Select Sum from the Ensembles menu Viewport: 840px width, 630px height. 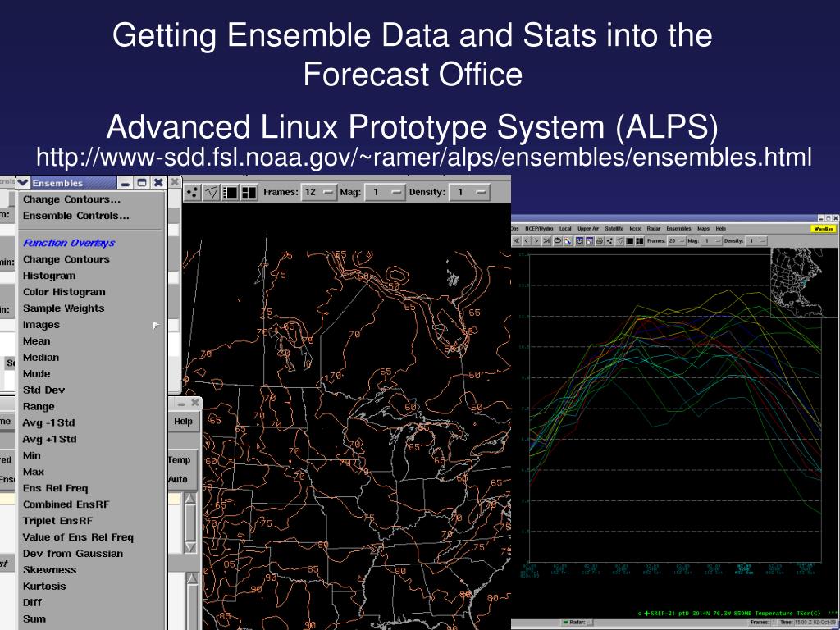click(34, 619)
